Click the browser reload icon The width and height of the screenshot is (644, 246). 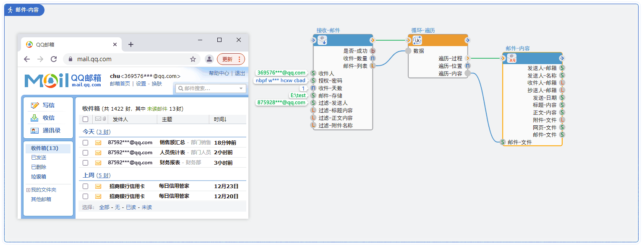[54, 59]
